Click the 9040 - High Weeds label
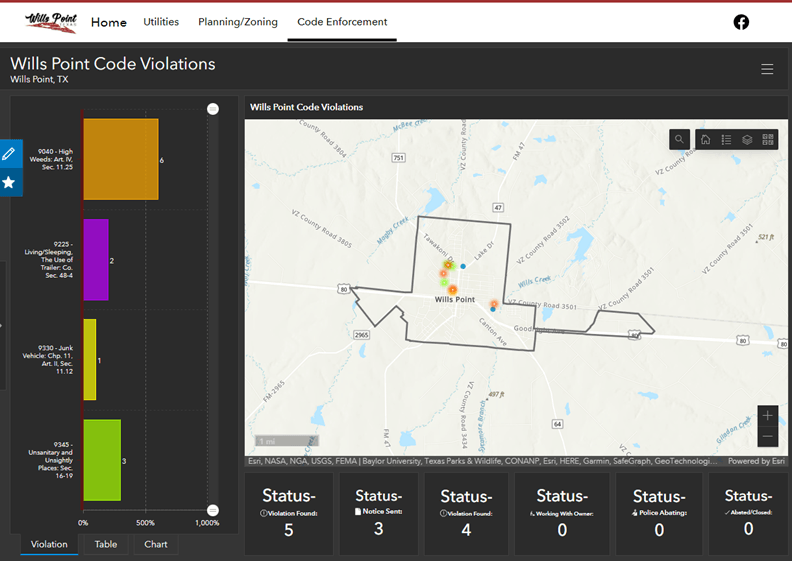The image size is (792, 561). click(51, 159)
